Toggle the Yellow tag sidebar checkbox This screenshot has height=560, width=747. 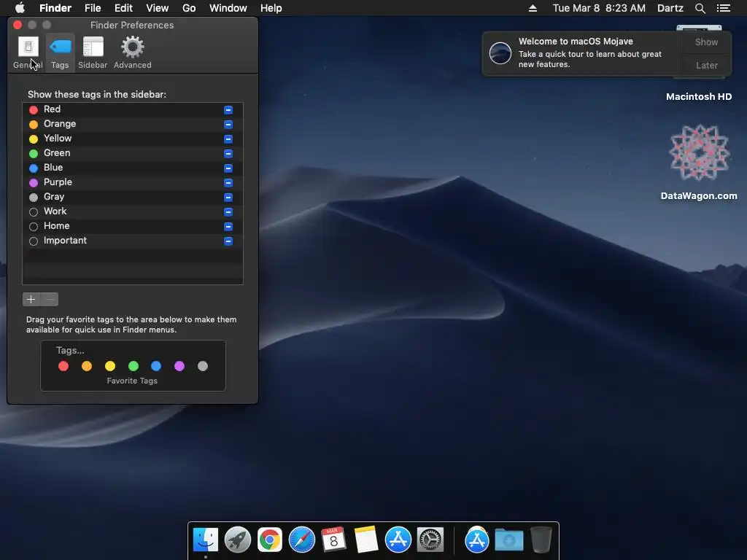228,139
